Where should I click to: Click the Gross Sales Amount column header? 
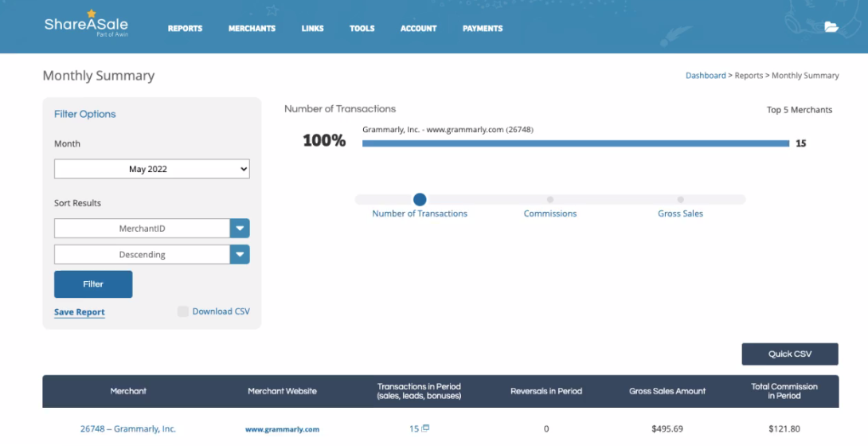(667, 391)
